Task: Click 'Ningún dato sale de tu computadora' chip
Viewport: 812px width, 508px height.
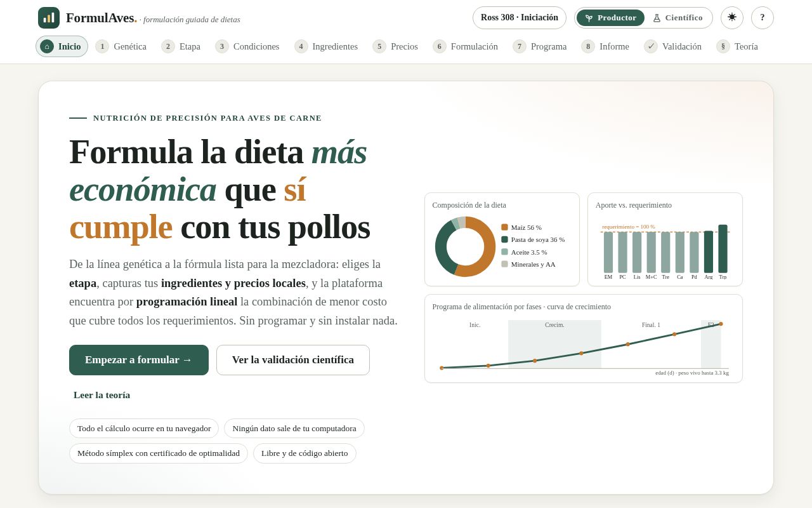Action: point(294,429)
